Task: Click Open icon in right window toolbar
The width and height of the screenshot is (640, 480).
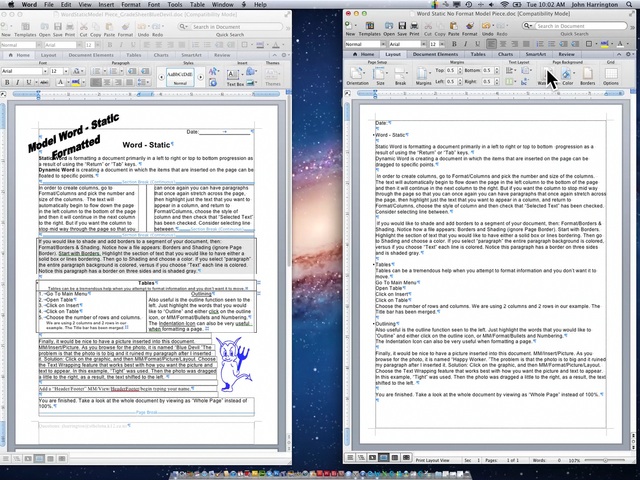Action: coord(389,26)
